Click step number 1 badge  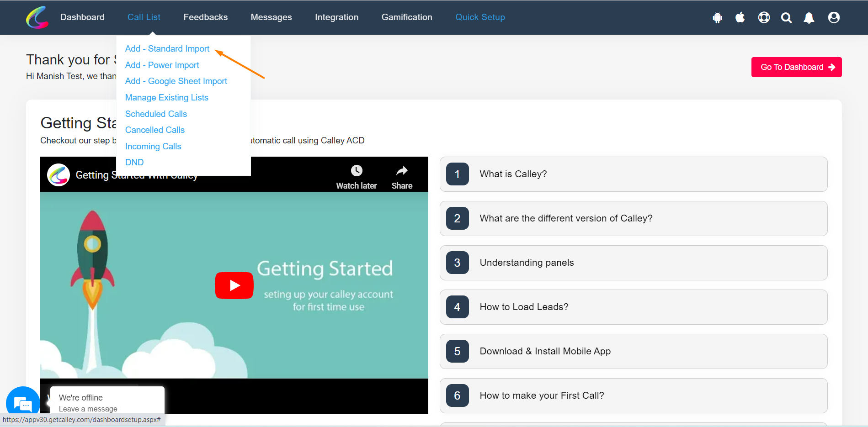(x=458, y=174)
